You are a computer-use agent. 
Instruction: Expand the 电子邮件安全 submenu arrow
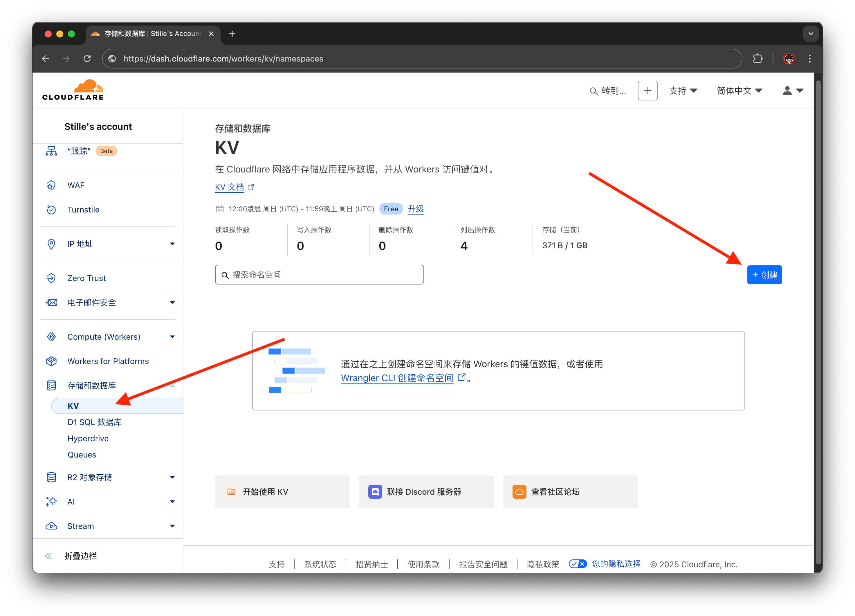[172, 302]
